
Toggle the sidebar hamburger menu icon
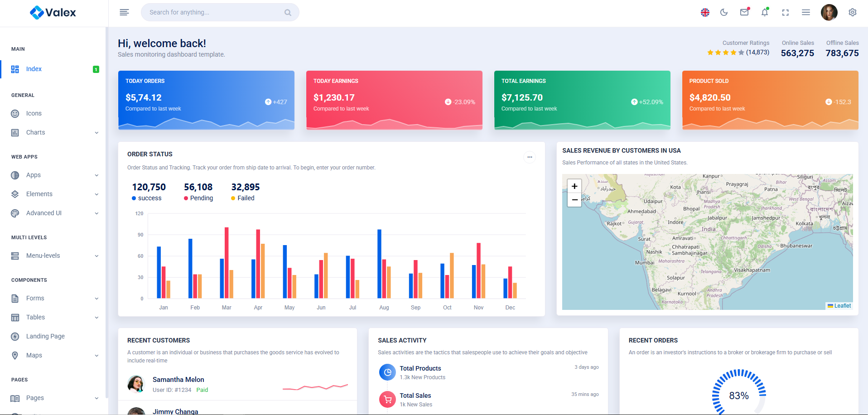pos(124,12)
